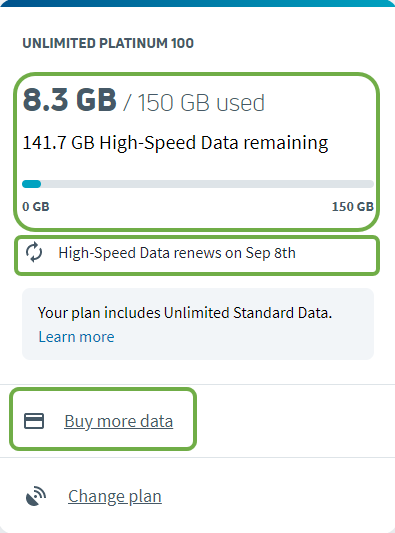
Task: Click the blue filled portion of usage bar
Action: [32, 184]
